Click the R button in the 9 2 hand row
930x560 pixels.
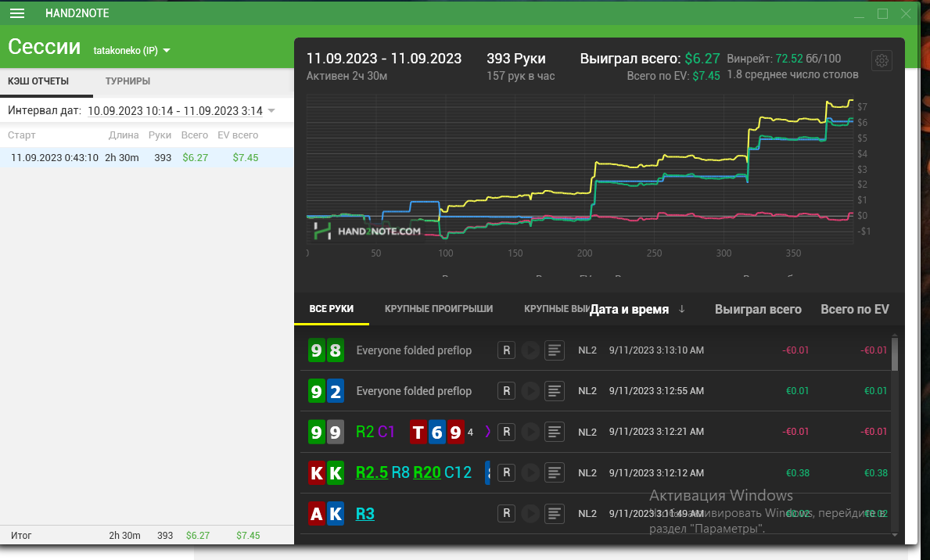pos(507,391)
